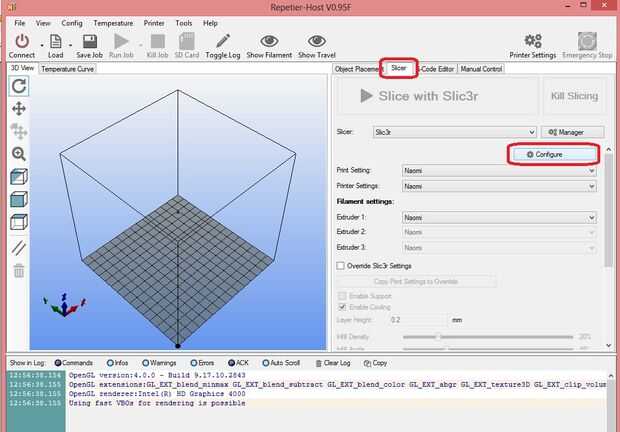620x432 pixels.
Task: Open the Extruder 3 filament dropdown
Action: [x=499, y=248]
